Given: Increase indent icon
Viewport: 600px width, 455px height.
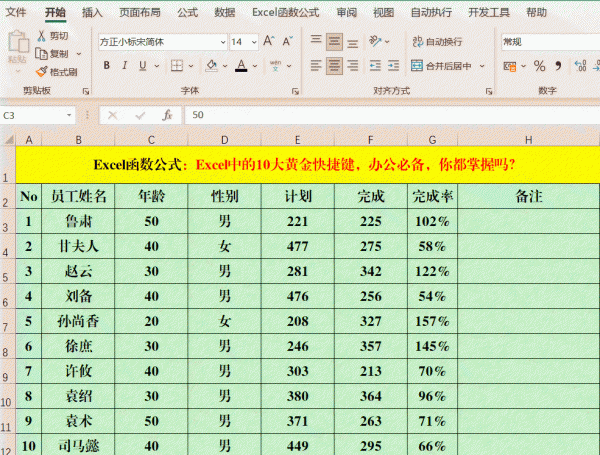Looking at the screenshot, I should point(393,66).
